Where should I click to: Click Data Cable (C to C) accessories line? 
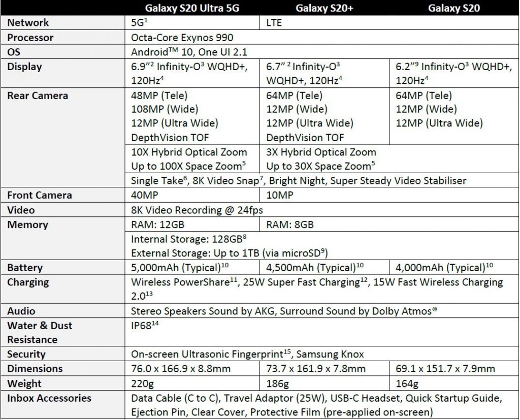coord(317,398)
